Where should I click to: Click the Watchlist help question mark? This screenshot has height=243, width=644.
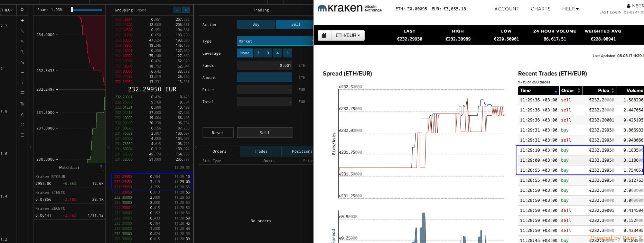pos(101,167)
